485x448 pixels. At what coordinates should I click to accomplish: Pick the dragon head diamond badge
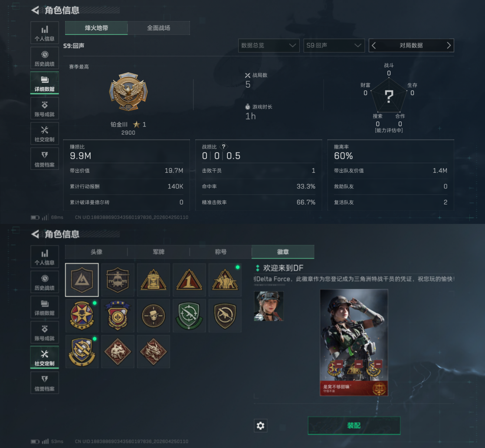(154, 351)
